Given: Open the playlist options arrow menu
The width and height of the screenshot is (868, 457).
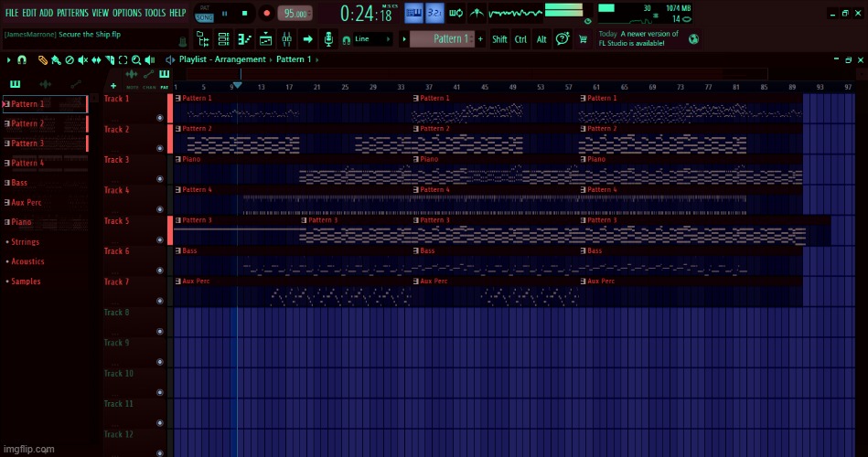Looking at the screenshot, I should pos(8,59).
